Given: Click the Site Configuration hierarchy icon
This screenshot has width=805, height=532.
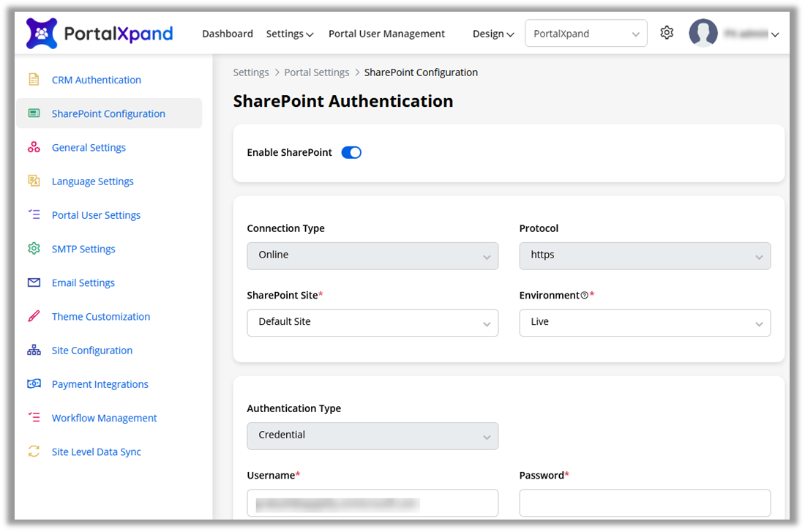Looking at the screenshot, I should pos(34,350).
